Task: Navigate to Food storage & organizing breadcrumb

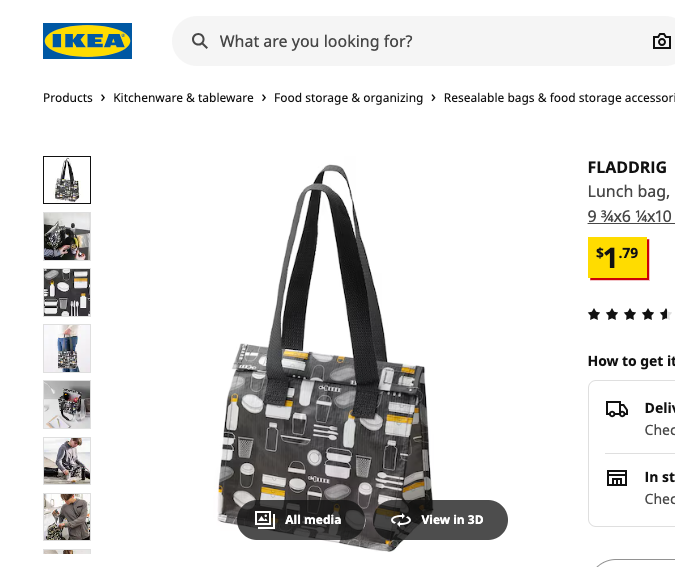Action: click(348, 98)
